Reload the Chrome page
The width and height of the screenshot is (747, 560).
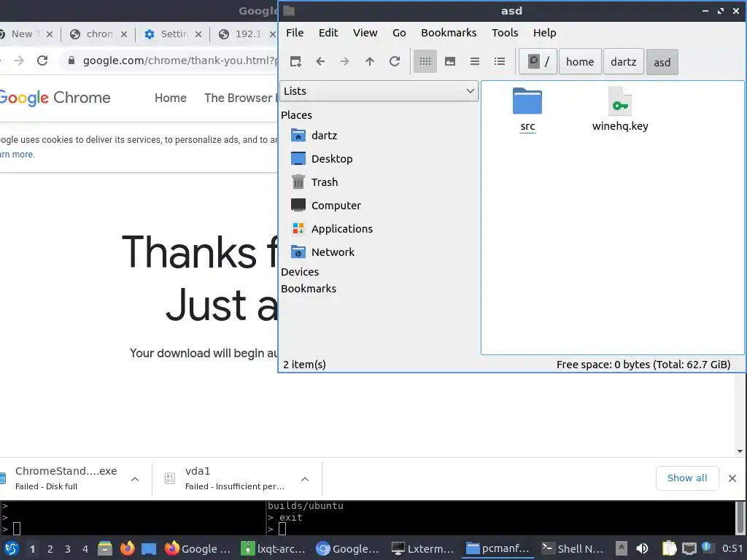42,61
